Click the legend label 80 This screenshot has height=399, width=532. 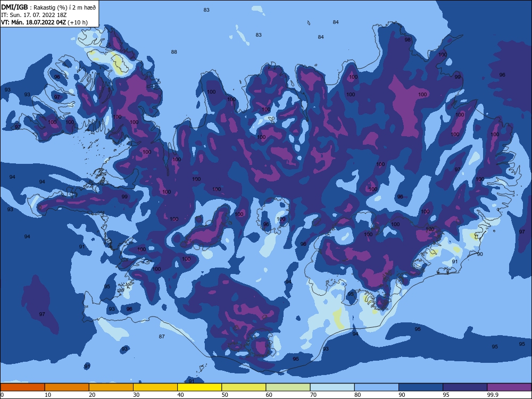358,395
